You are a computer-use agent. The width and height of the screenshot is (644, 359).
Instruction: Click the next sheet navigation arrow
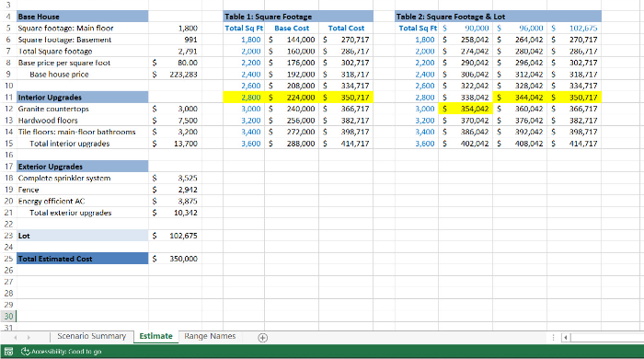coord(29,337)
